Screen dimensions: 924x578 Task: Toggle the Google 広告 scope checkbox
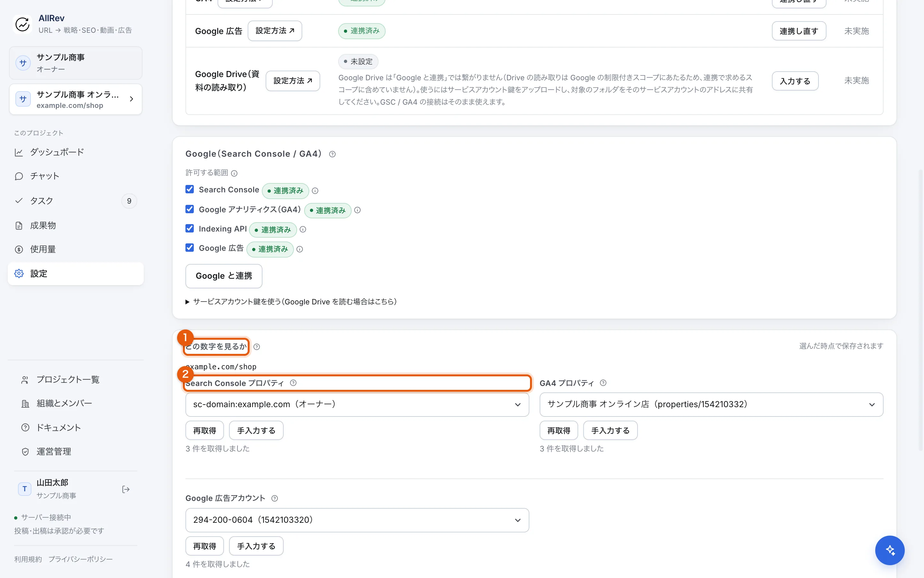[x=189, y=248]
